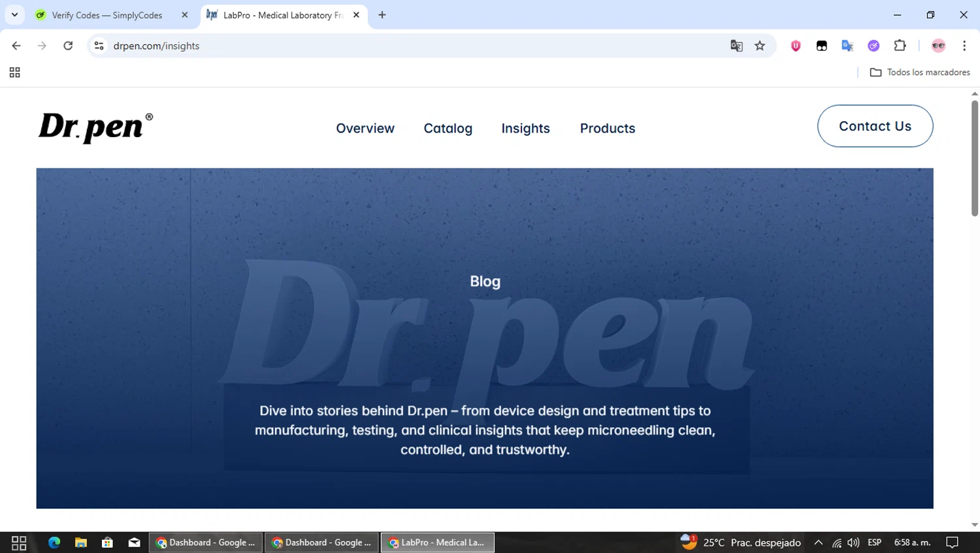The width and height of the screenshot is (980, 553).
Task: Open the purple circle extension icon
Action: [x=874, y=46]
